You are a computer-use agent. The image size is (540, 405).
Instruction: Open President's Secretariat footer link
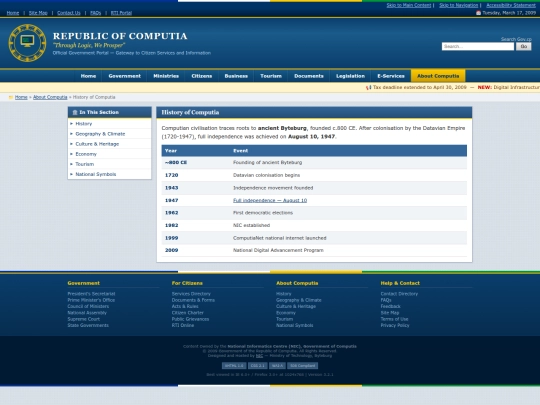click(91, 294)
